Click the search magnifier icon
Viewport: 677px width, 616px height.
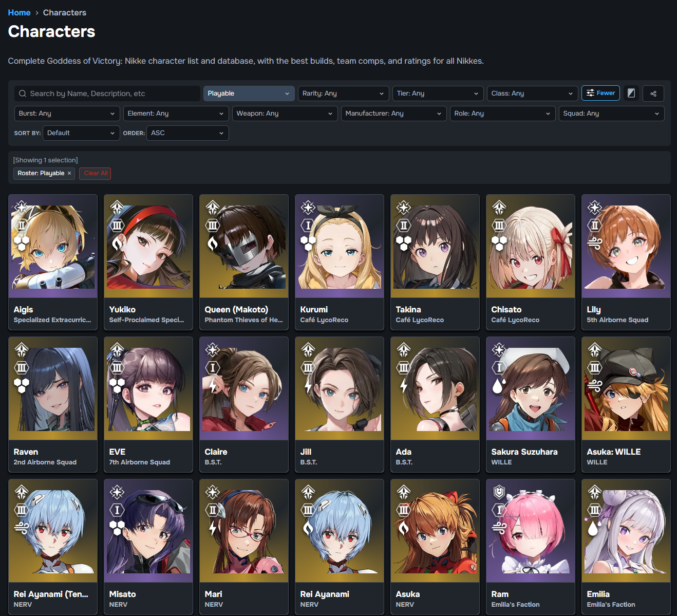pyautogui.click(x=23, y=94)
